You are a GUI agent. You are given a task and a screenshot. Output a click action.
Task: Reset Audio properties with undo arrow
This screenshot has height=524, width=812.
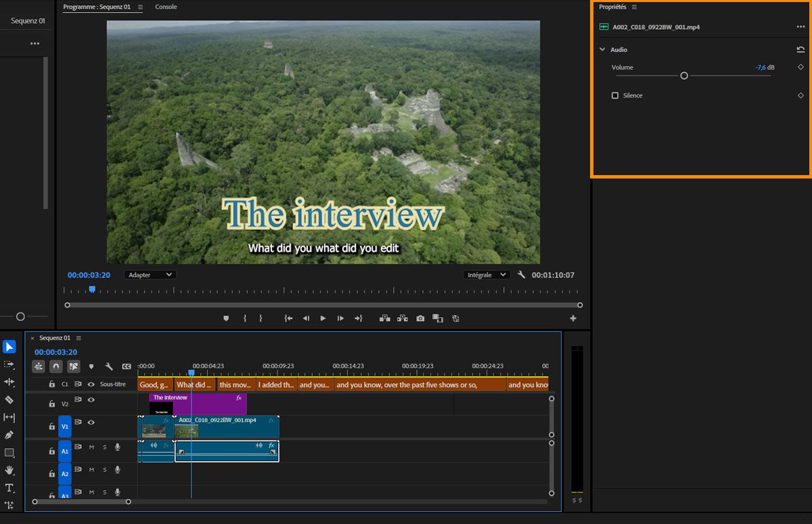click(x=800, y=49)
